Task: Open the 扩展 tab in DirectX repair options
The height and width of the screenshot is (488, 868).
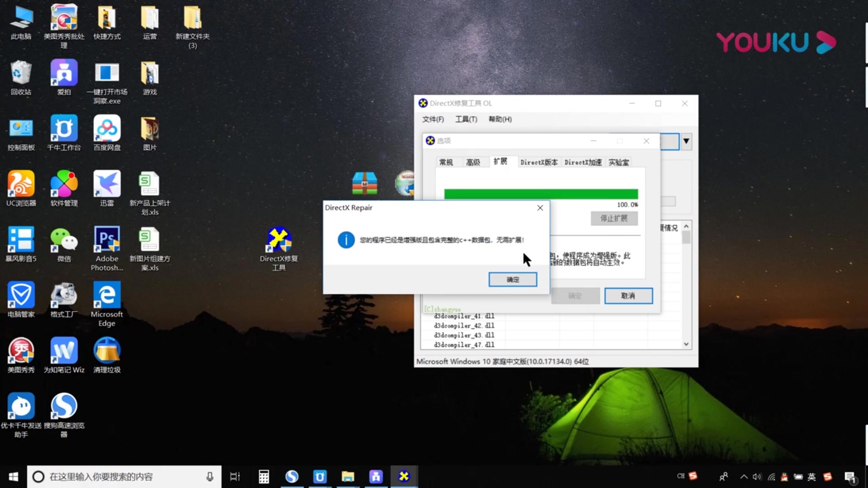Action: click(500, 162)
